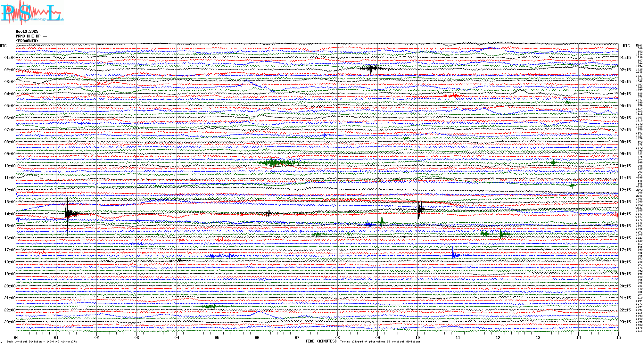Click the 21:15 label on right axis

(x=625, y=298)
